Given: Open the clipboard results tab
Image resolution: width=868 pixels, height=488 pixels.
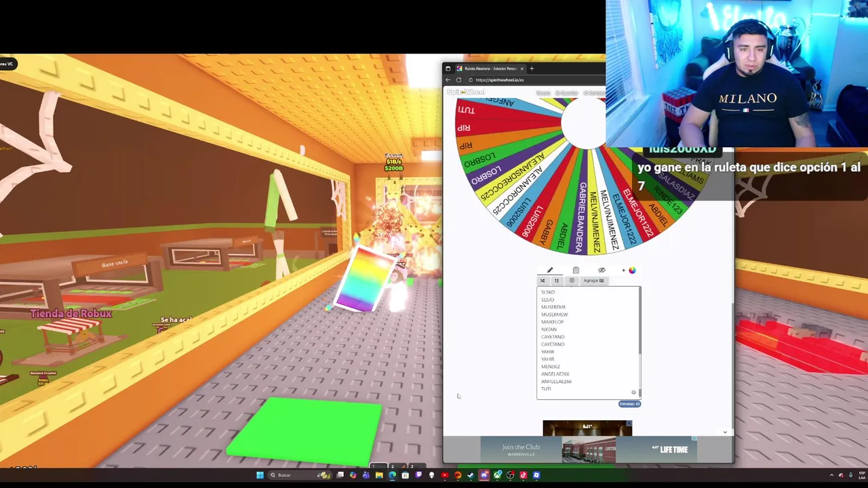Looking at the screenshot, I should pyautogui.click(x=576, y=270).
